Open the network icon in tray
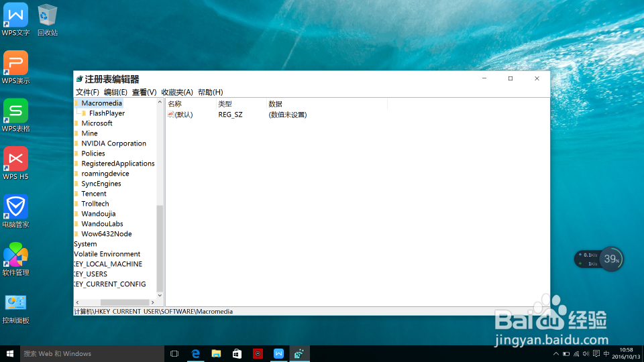Image resolution: width=644 pixels, height=362 pixels. [576, 354]
